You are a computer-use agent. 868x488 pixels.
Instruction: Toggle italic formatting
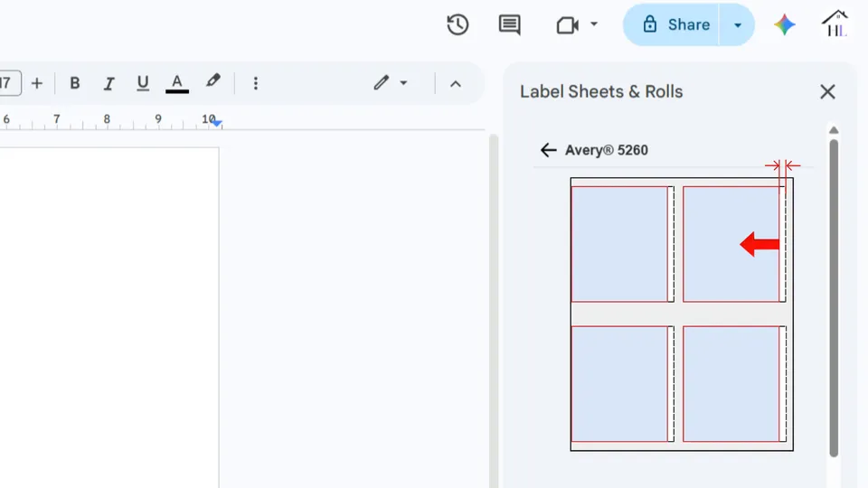click(108, 83)
